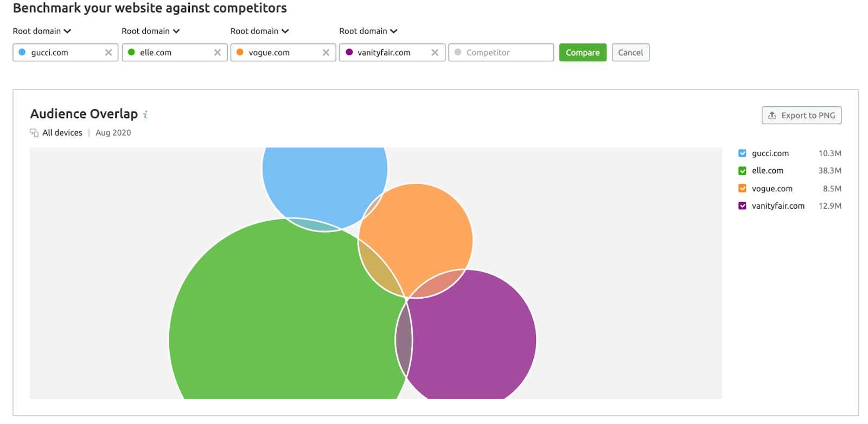
Task: Clear vanityfair.com using the X icon
Action: 435,53
